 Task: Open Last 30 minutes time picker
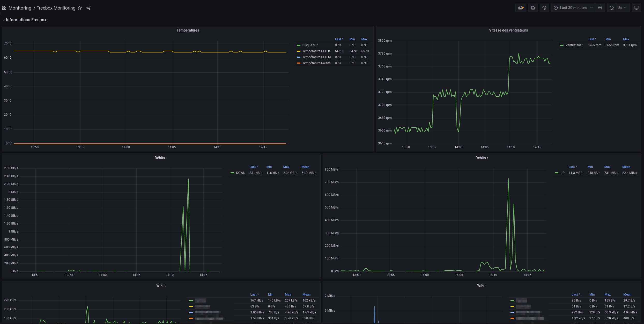click(x=573, y=8)
